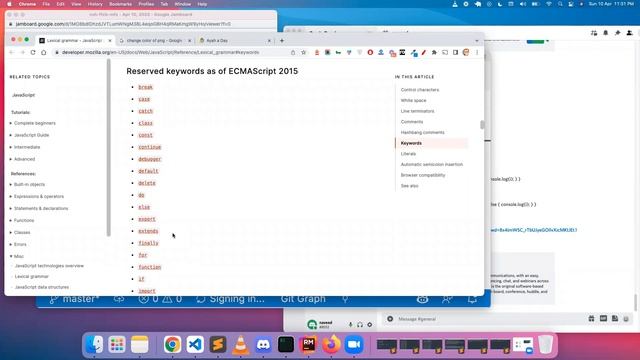Jump to Hashbang comments section
Viewport: 640px width, 360px height.
(422, 132)
